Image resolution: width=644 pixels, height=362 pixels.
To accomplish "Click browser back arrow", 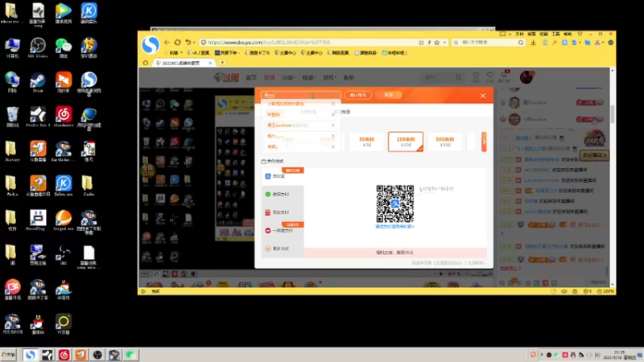I will click(167, 43).
